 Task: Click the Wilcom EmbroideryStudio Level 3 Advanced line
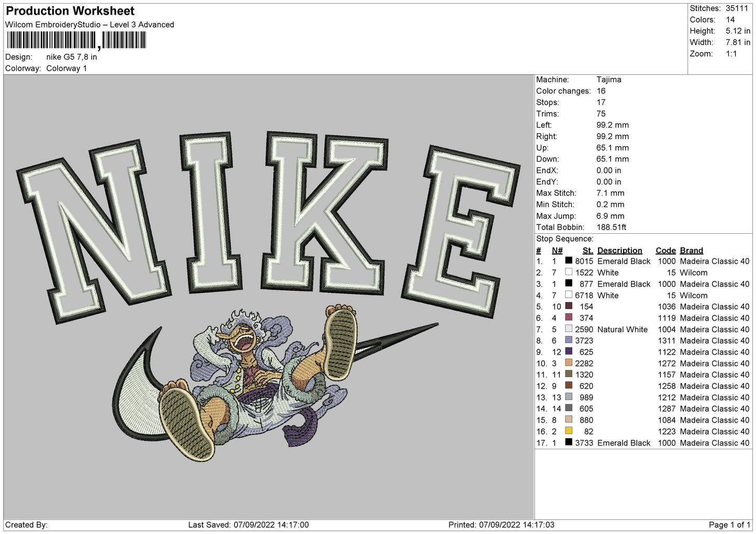pos(89,25)
